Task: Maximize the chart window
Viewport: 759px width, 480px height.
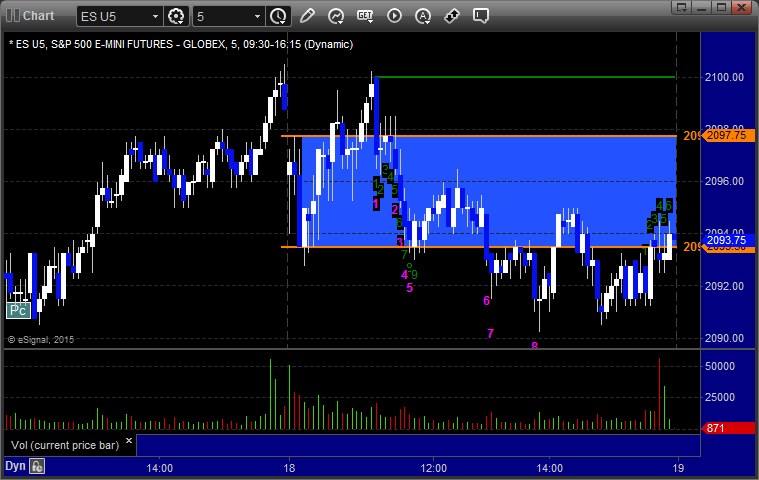Action: (x=721, y=7)
